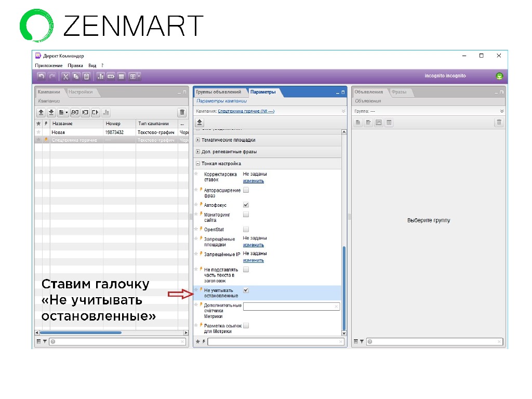Click the table view icon in Ads panel
The height and width of the screenshot is (399, 532).
389,123
